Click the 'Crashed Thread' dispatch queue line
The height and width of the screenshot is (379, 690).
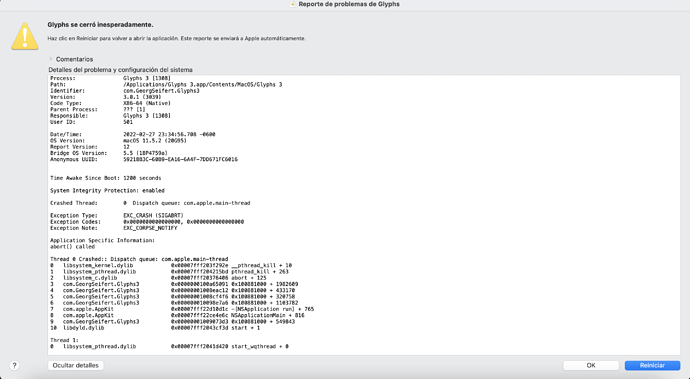point(150,203)
